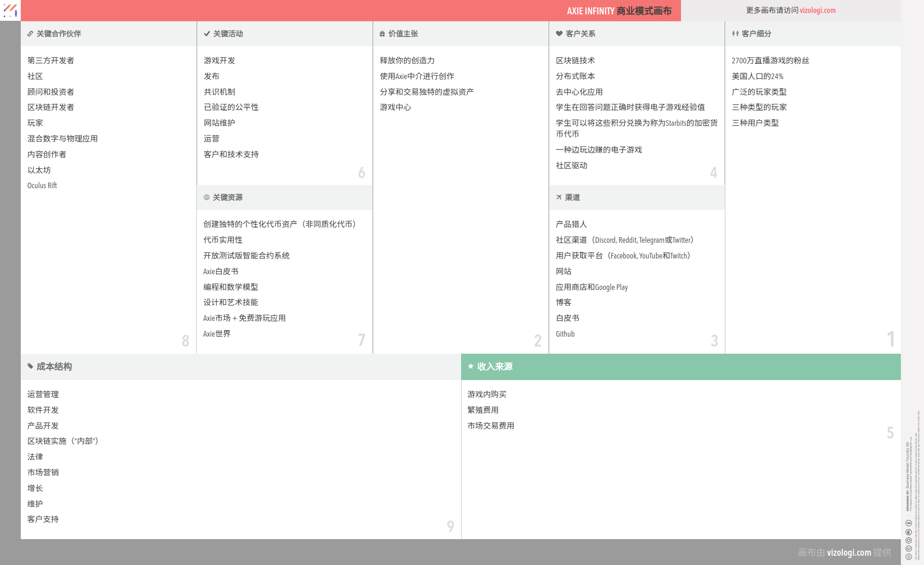
Task: Click the vizologi logo in the top-left corner
Action: click(10, 10)
